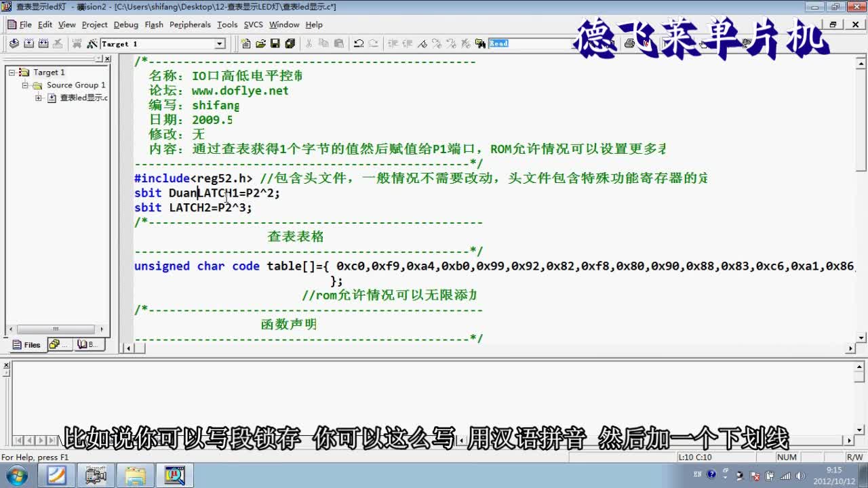
Task: Expand the 查表led显示.c file node
Action: tap(39, 98)
